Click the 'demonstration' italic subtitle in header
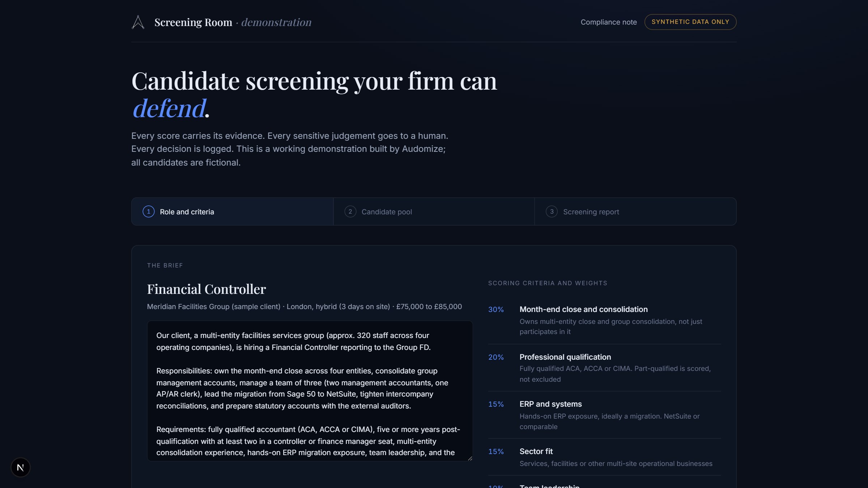This screenshot has height=488, width=868. pos(276,22)
